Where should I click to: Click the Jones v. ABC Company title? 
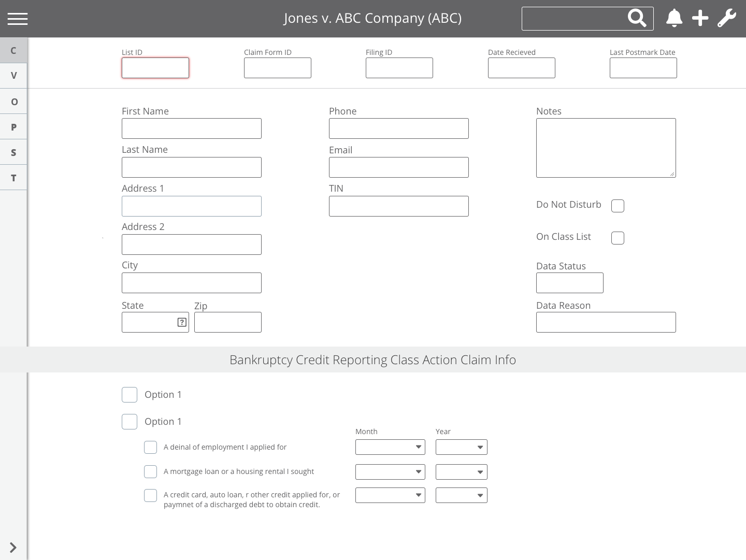click(372, 18)
